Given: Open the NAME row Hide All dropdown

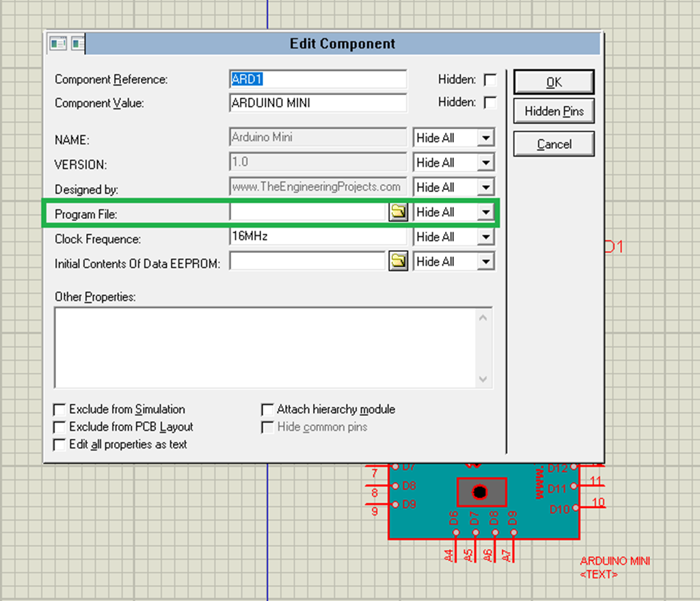Looking at the screenshot, I should [485, 138].
